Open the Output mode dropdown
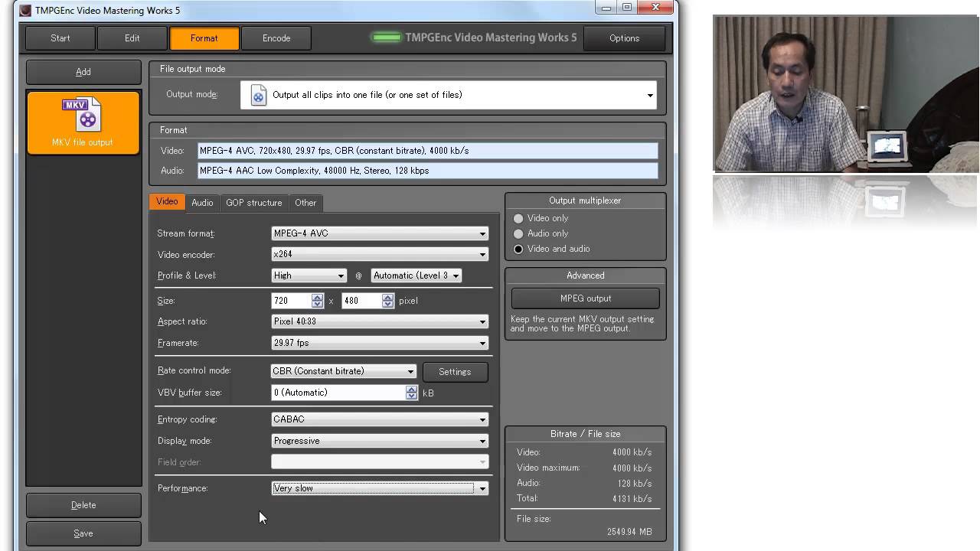Viewport: 980px width, 551px height. pos(449,95)
